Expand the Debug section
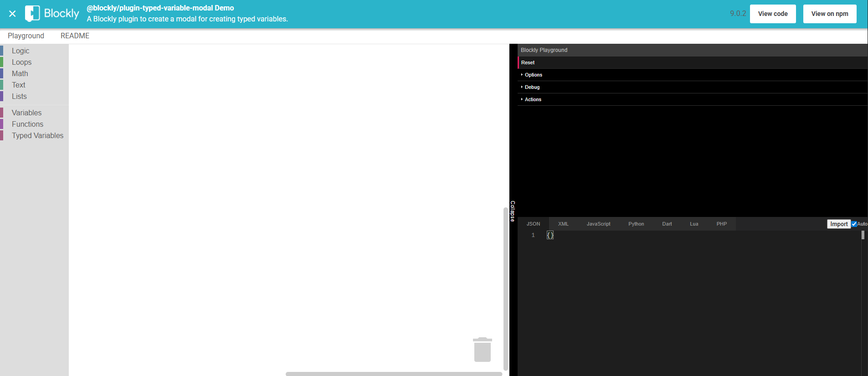 click(693, 87)
